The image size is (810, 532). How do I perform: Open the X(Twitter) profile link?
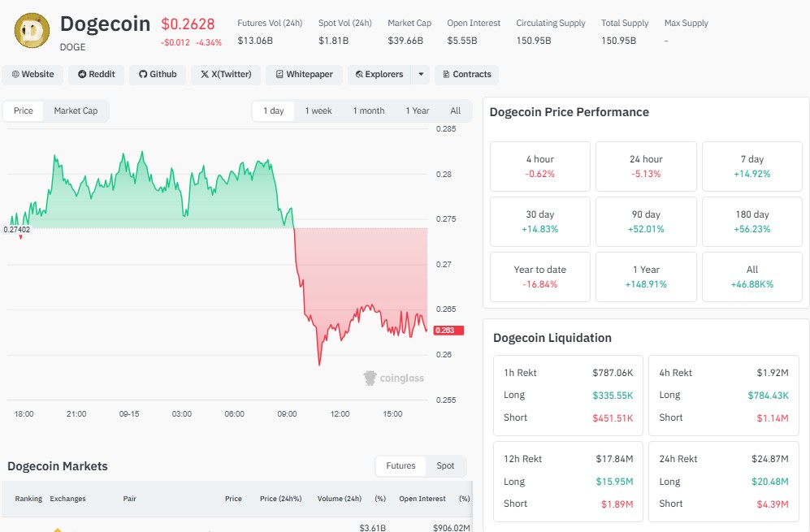click(x=226, y=75)
